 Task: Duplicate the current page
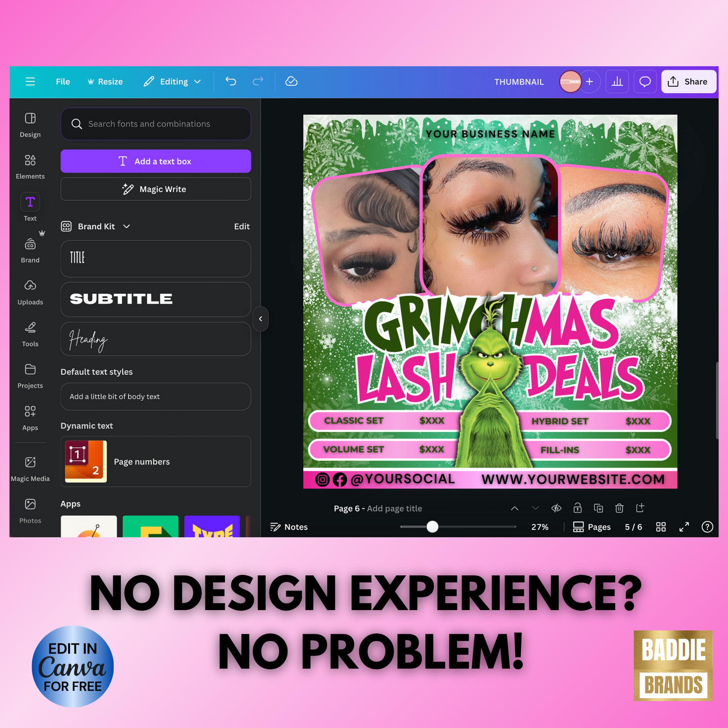click(598, 508)
